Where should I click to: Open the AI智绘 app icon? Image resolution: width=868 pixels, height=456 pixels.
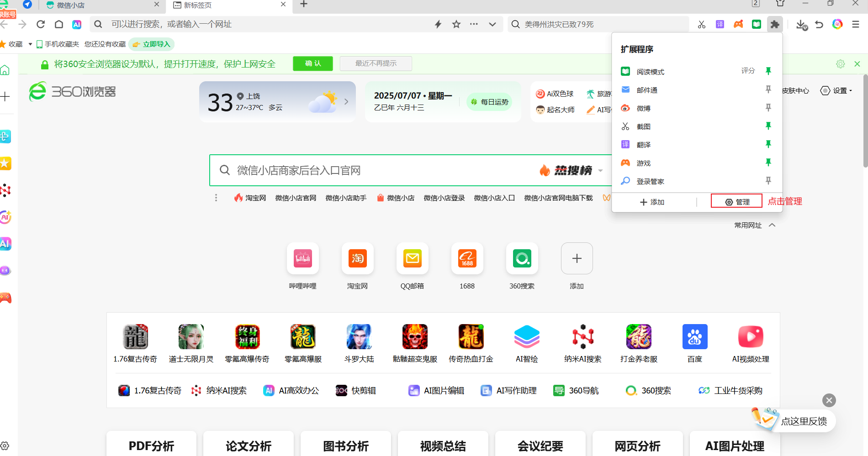point(527,337)
